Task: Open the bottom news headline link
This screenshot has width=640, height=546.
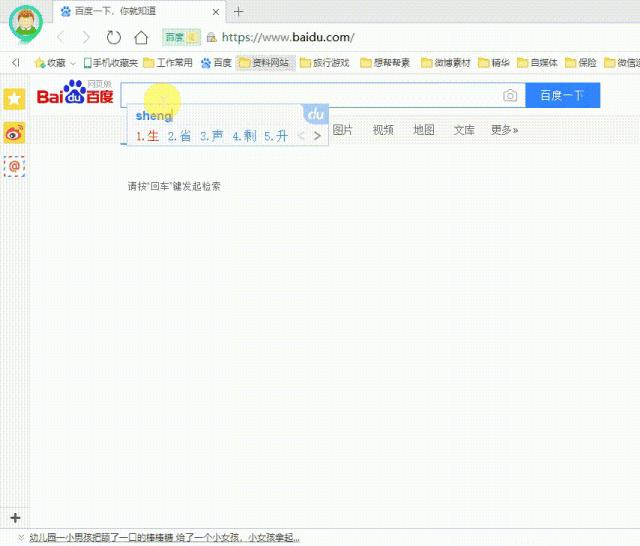Action: (164, 537)
